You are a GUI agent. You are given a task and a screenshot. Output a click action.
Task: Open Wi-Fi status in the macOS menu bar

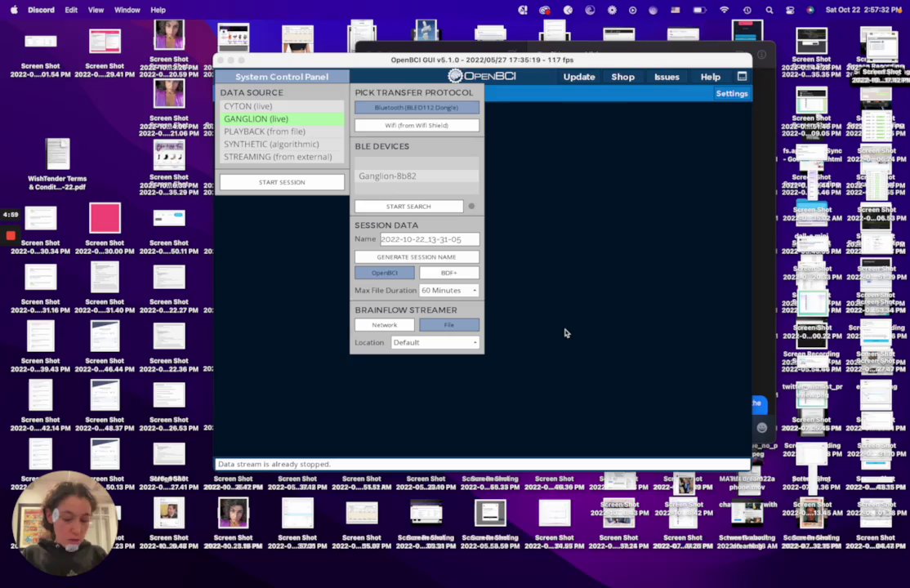coord(724,10)
